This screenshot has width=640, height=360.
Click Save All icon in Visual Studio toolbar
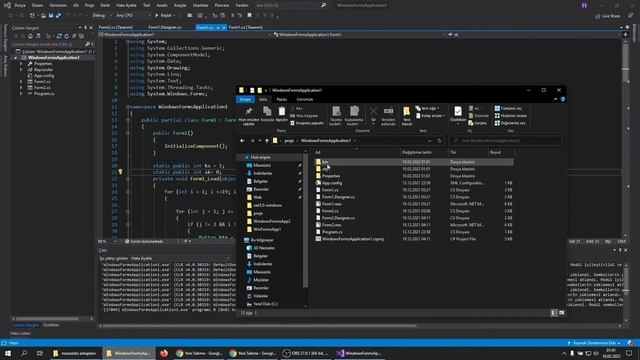(x=58, y=16)
